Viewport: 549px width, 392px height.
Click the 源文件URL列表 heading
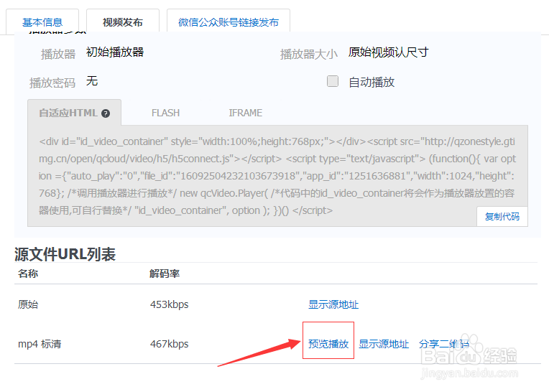coord(65,254)
